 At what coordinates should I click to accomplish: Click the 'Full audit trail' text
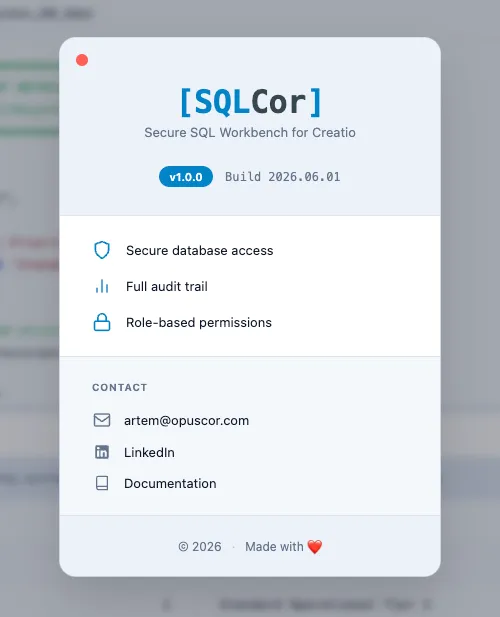[167, 286]
